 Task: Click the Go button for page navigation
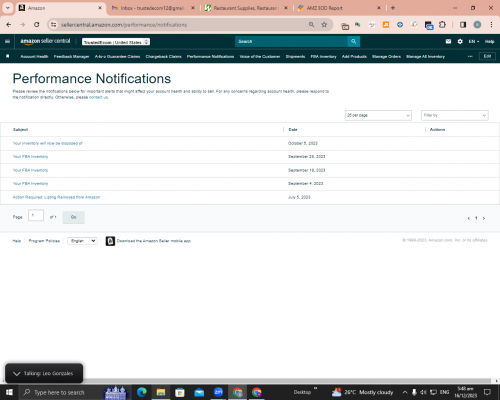tap(74, 217)
